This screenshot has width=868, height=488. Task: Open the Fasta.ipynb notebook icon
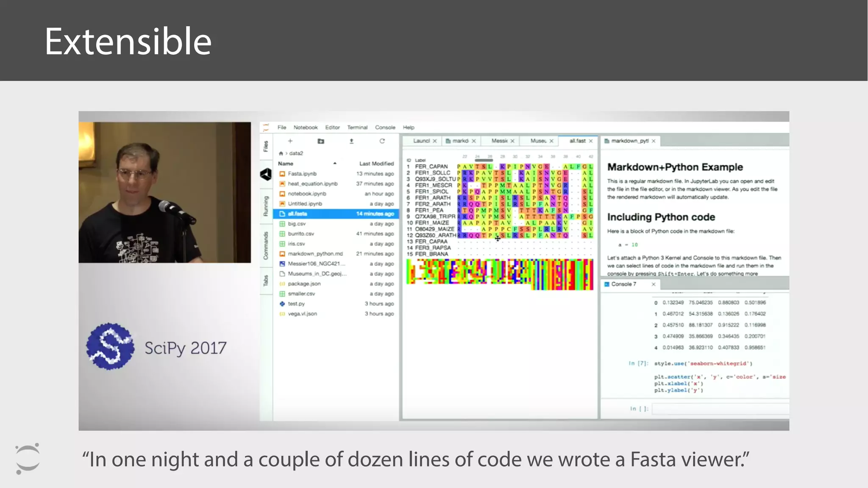(282, 174)
